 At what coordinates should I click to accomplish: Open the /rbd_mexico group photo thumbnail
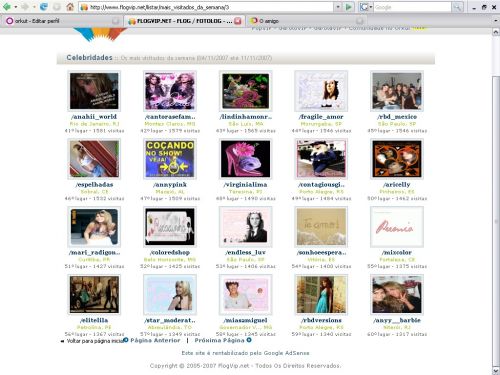coord(397,91)
